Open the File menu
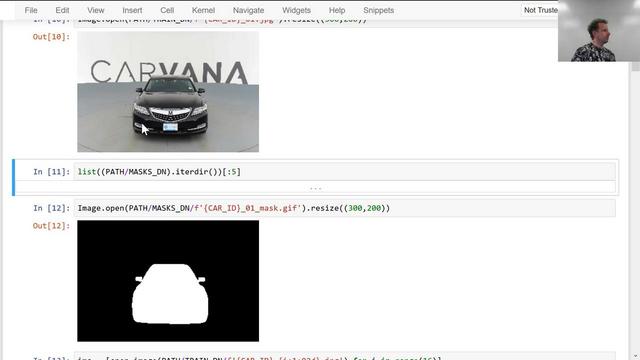The height and width of the screenshot is (360, 640). click(x=31, y=10)
